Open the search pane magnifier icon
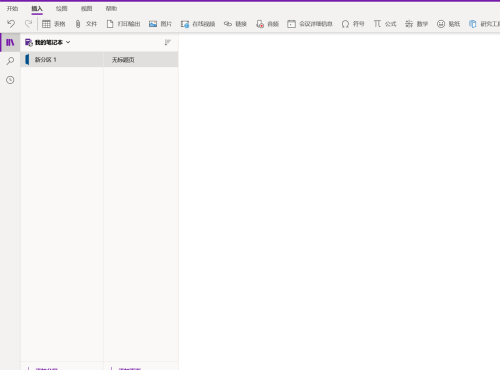This screenshot has width=500, height=370. [x=10, y=61]
